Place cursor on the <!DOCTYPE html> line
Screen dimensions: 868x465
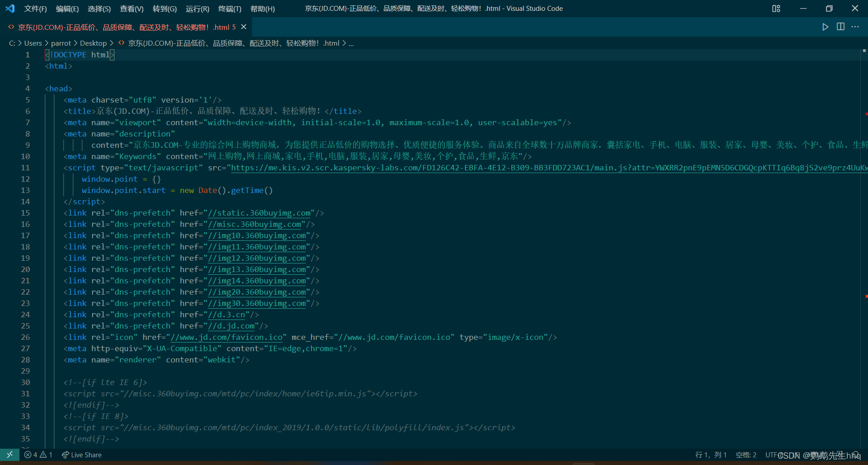coord(80,55)
